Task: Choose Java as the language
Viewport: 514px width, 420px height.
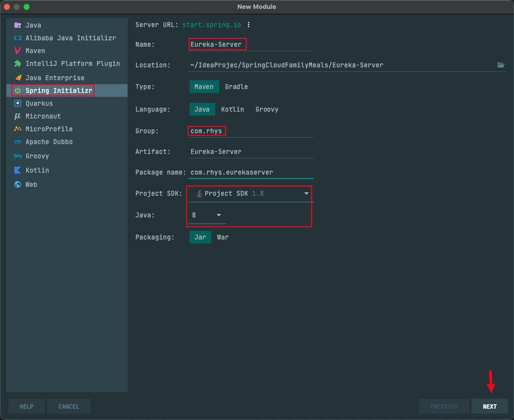Action: pos(202,109)
